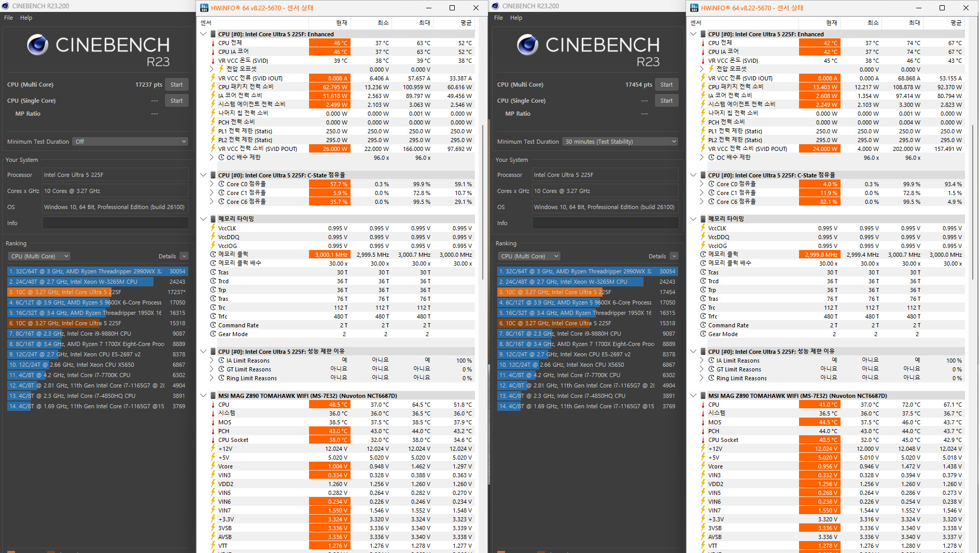Click Cinebench logo icon in right window

click(x=528, y=45)
